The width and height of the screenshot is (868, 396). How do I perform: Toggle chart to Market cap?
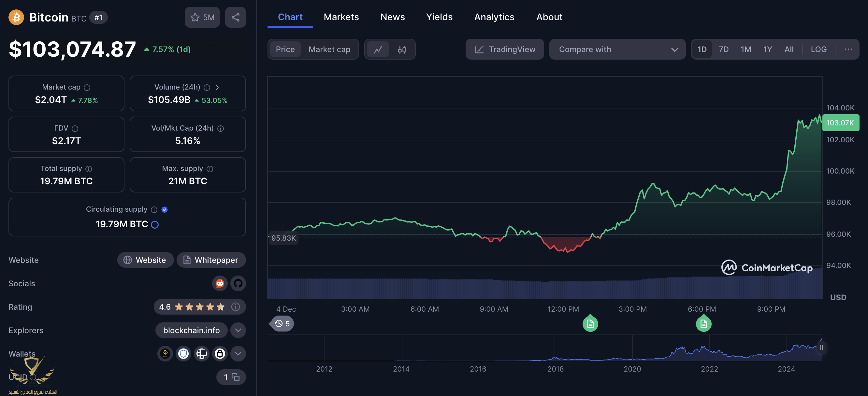coord(329,49)
